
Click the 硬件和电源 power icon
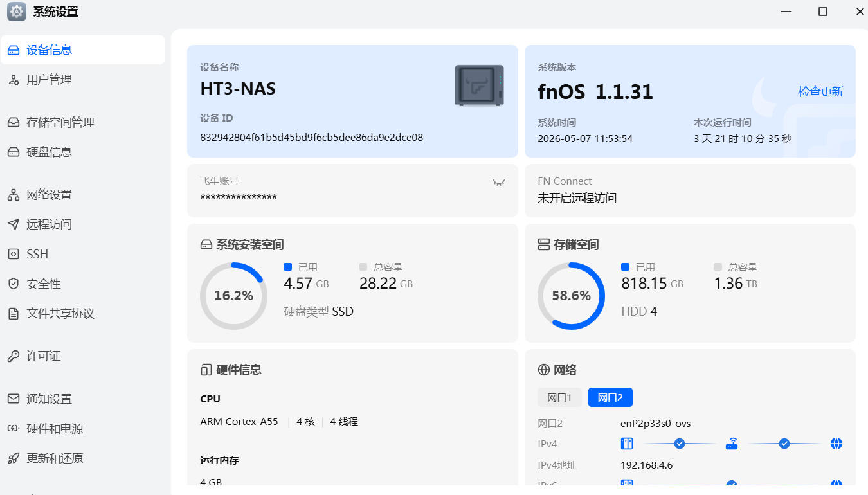[x=14, y=428]
